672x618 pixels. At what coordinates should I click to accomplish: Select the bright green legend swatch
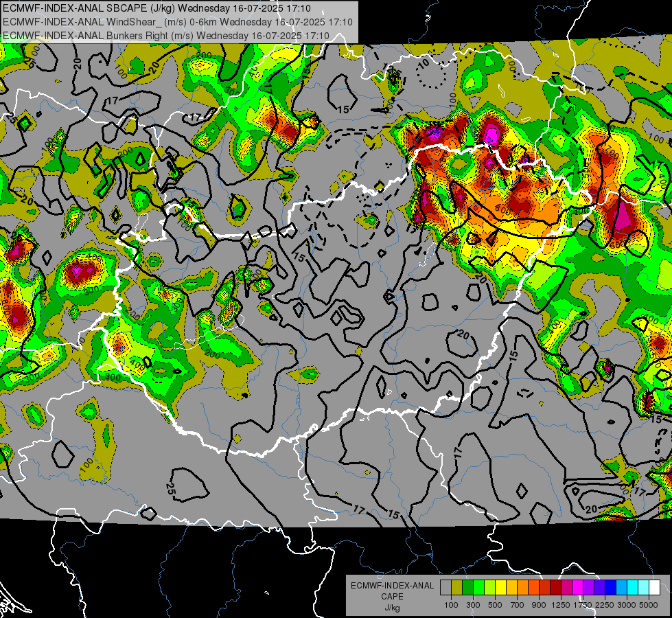coord(478,588)
